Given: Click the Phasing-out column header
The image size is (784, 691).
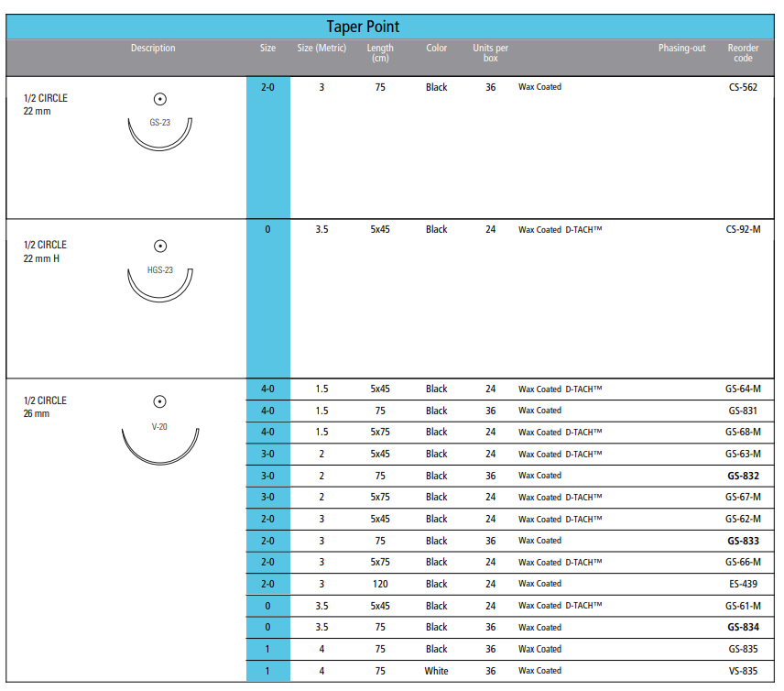Looking at the screenshot, I should tap(681, 49).
